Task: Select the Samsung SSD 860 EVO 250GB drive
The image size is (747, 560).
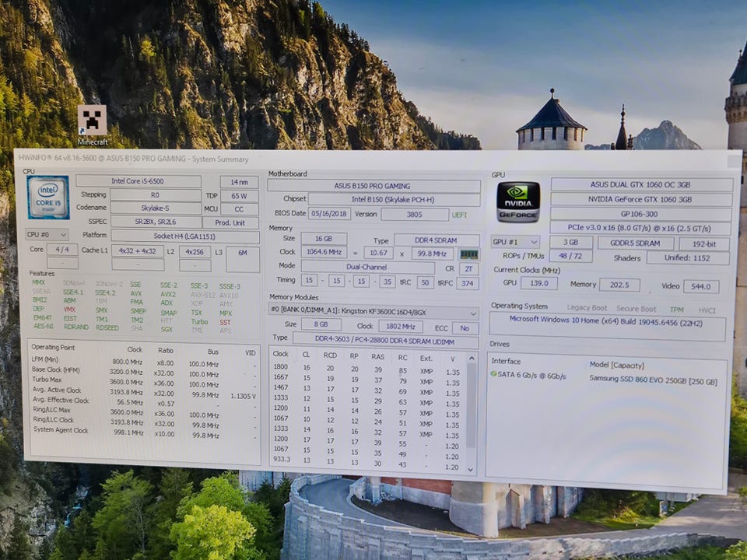Action: tap(653, 380)
